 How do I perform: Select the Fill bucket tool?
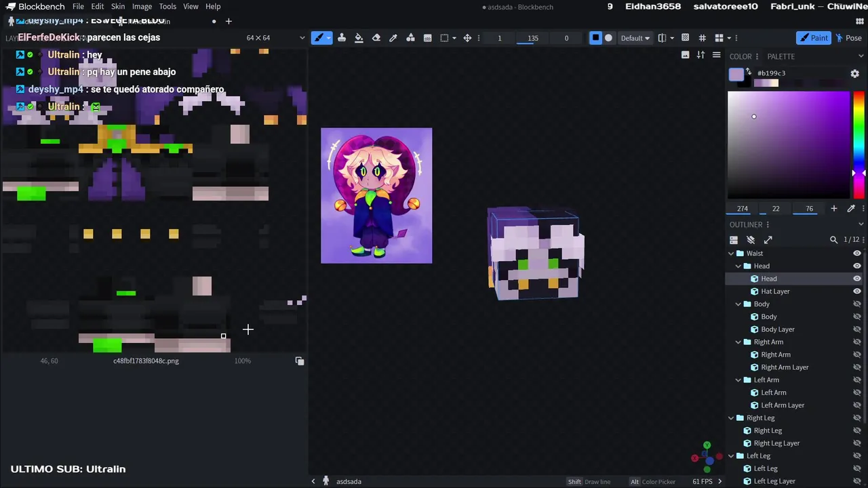(359, 38)
